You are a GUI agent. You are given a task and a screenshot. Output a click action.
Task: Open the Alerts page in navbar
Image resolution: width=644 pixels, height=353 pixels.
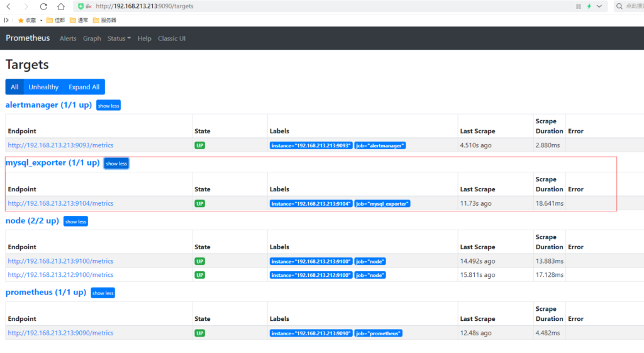68,38
